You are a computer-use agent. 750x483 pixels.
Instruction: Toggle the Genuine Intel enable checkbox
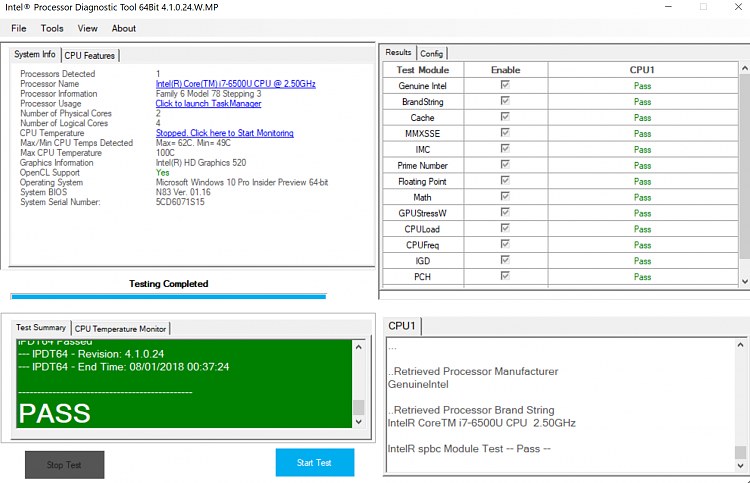505,85
